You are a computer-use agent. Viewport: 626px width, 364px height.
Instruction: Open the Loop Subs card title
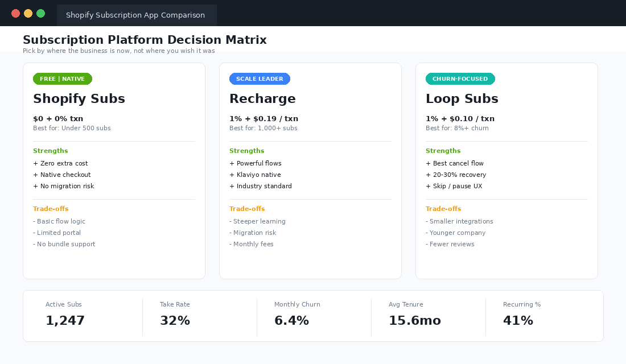point(462,98)
